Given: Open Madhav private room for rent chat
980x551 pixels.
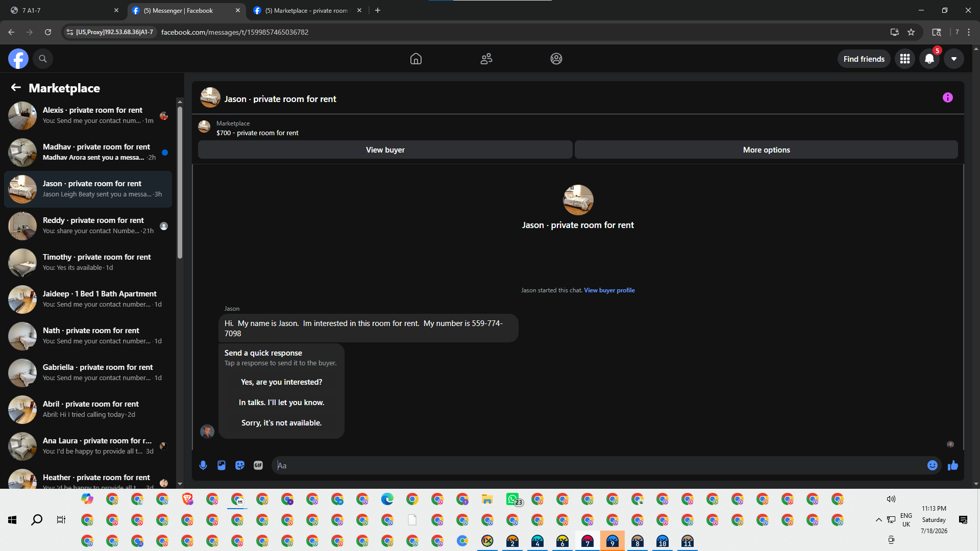Looking at the screenshot, I should (88, 153).
